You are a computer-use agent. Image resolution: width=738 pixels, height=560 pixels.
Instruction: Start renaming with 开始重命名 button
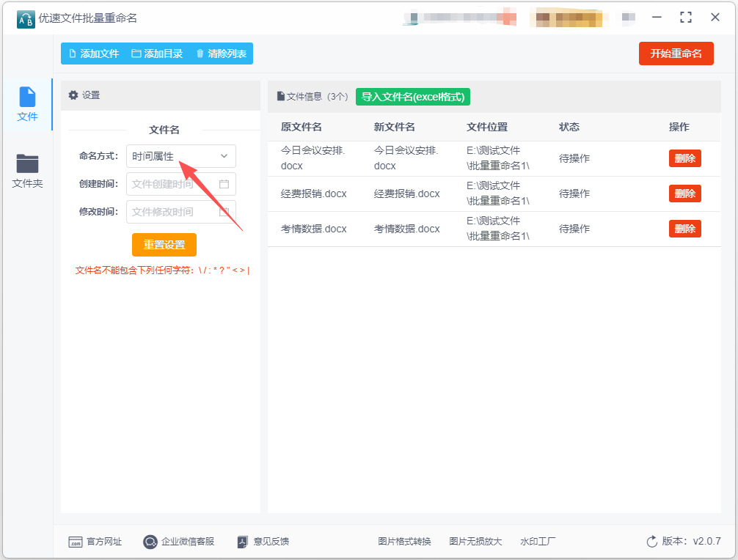(676, 54)
